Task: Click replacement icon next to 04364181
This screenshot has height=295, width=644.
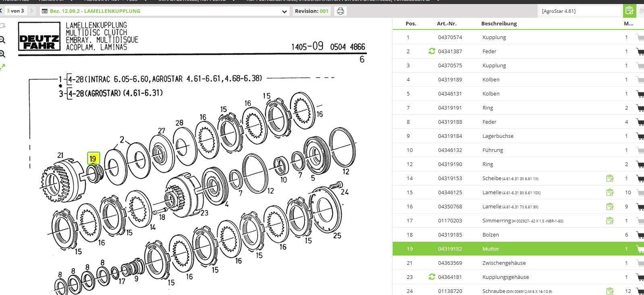Action: click(432, 277)
